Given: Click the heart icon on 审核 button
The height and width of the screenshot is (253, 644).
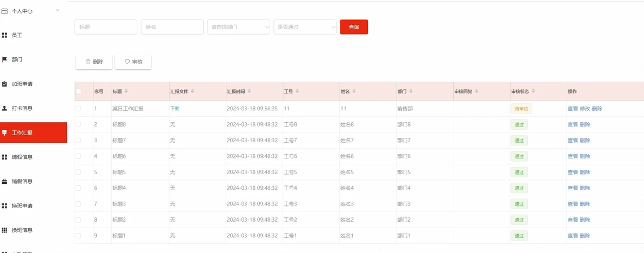Looking at the screenshot, I should coord(128,62).
